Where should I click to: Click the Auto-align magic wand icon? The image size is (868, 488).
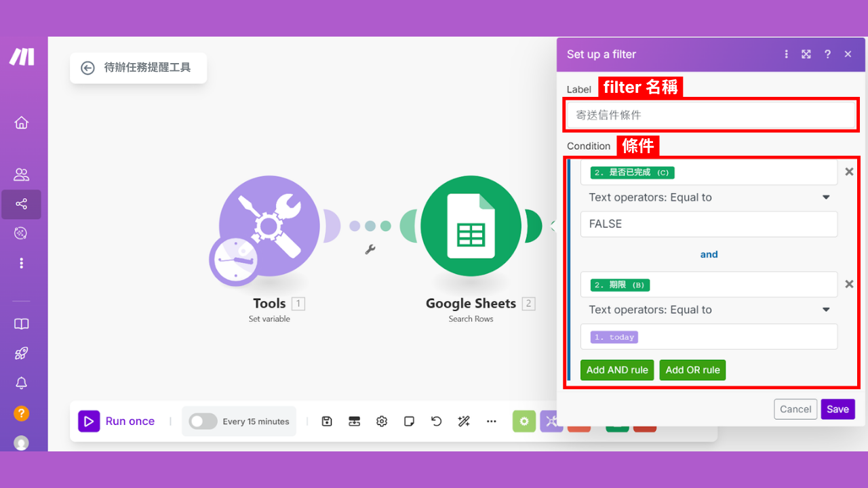464,422
